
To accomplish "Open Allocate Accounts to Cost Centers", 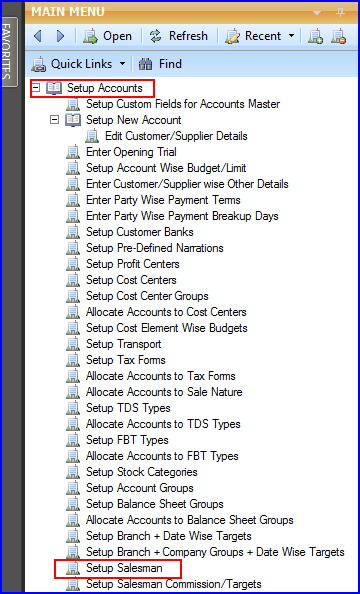I will [x=166, y=312].
